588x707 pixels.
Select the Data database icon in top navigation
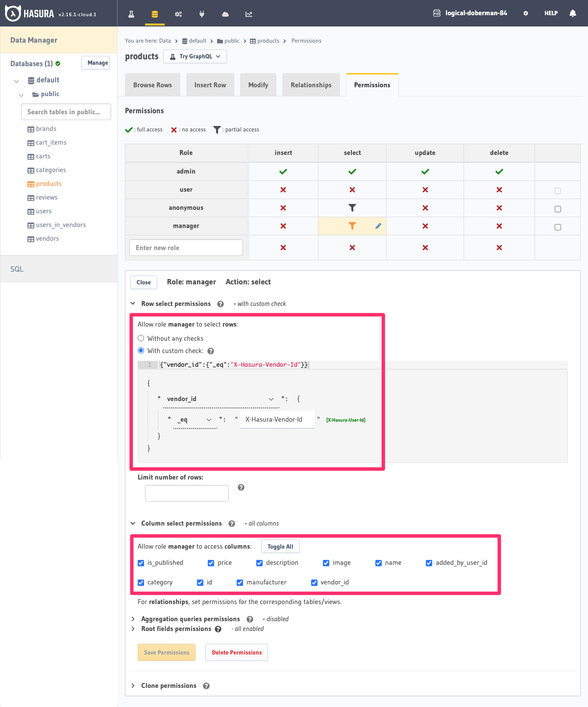[x=154, y=13]
